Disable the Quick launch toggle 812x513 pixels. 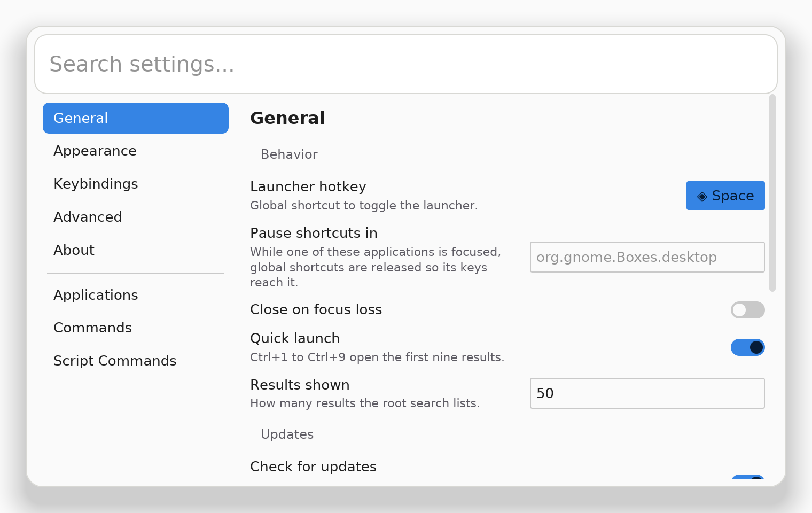[x=748, y=347]
